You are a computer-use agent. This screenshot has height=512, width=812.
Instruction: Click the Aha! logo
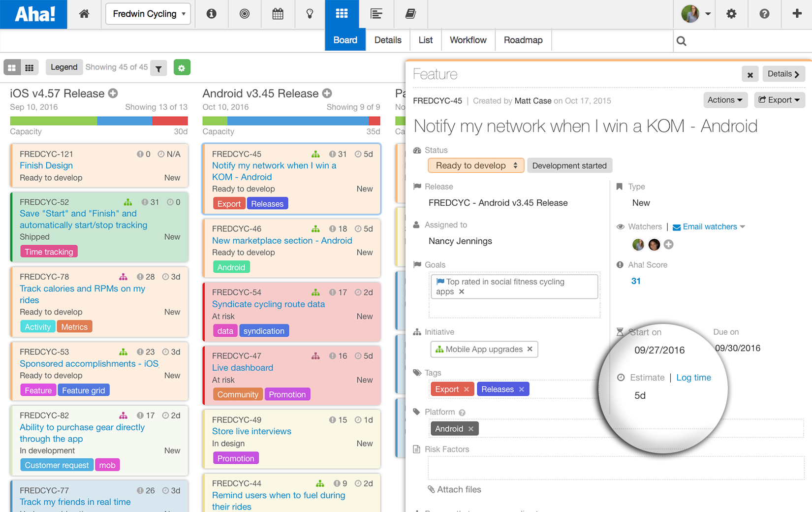33,14
